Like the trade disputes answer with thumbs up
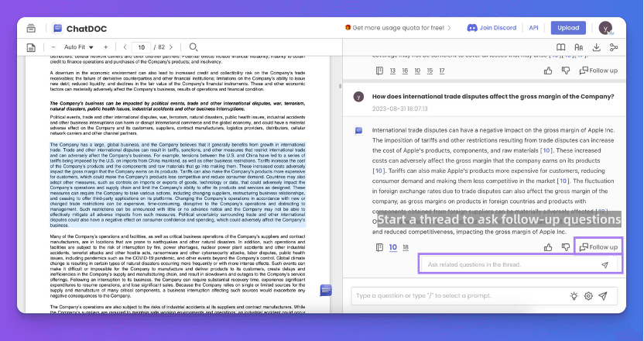 (548, 247)
